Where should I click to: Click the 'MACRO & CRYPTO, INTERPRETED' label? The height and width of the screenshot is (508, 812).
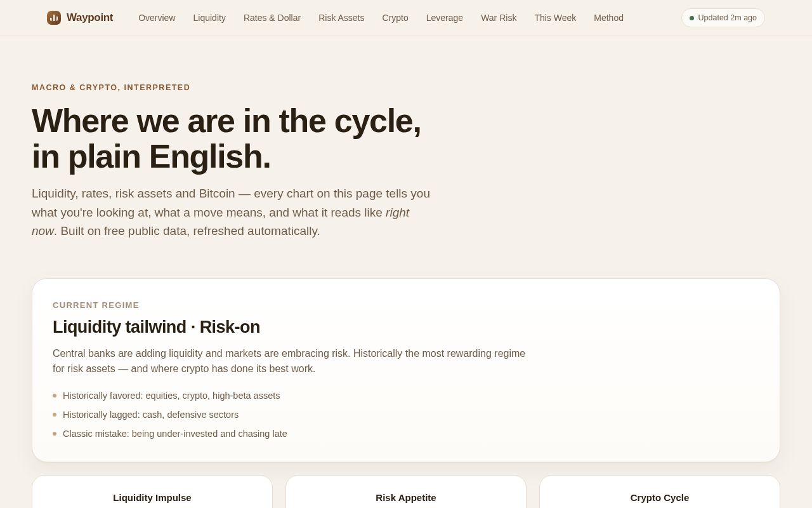[111, 88]
